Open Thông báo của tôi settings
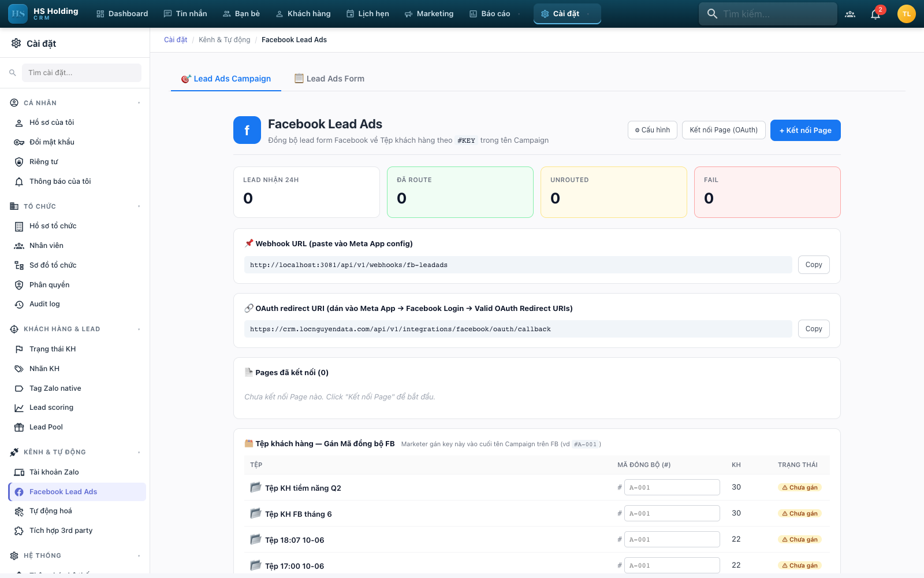 click(x=77, y=181)
